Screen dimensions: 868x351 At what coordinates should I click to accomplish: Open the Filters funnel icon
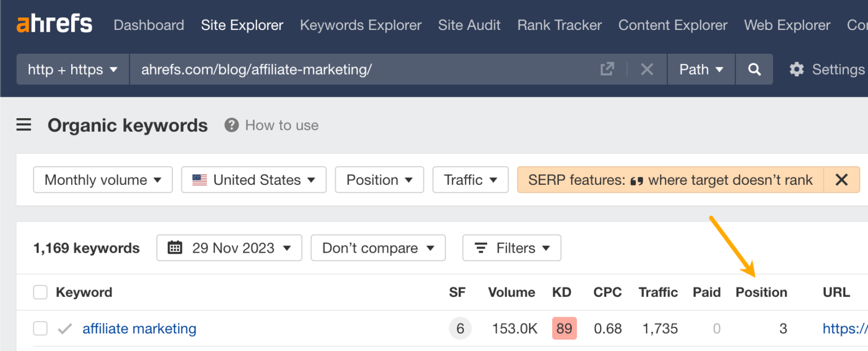480,248
